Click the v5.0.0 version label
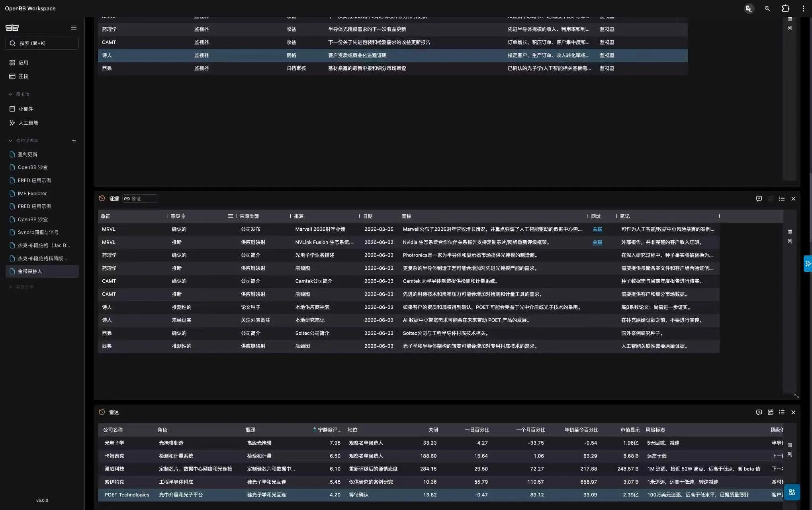The height and width of the screenshot is (510, 812). (x=42, y=500)
